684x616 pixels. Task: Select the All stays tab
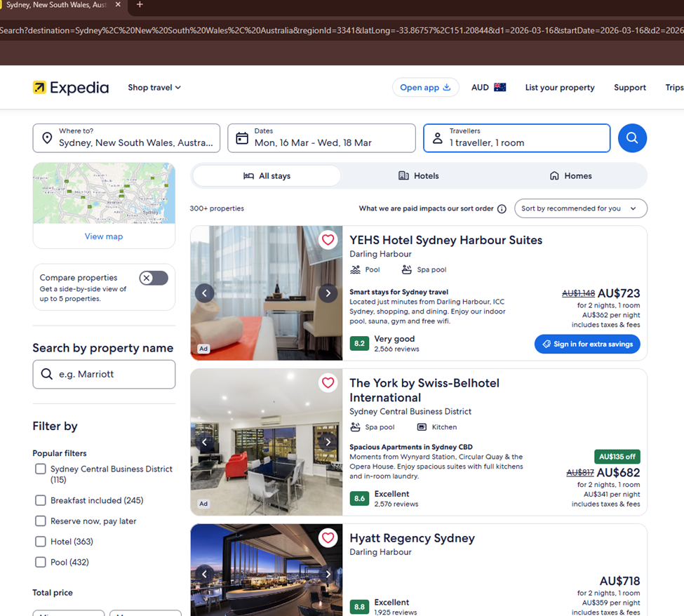[267, 176]
